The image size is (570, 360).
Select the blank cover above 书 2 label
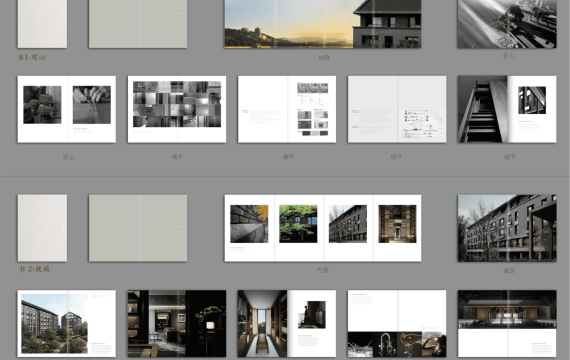(42, 228)
